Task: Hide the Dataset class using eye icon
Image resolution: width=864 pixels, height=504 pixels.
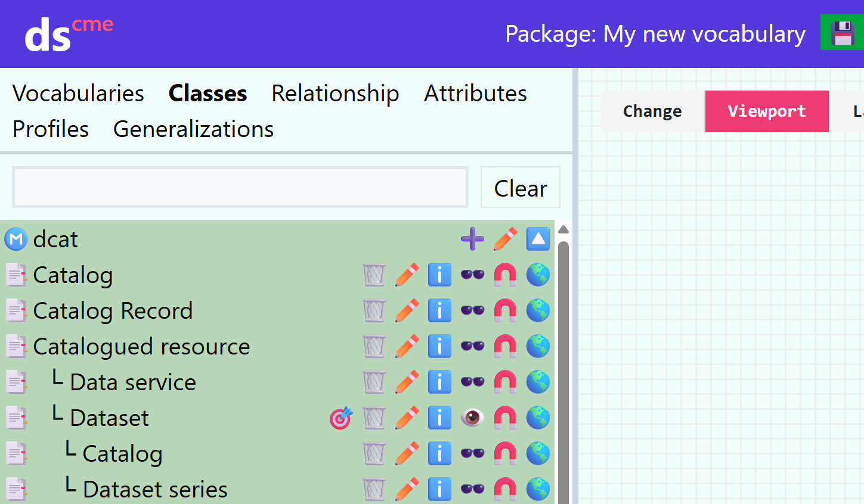Action: click(x=472, y=418)
